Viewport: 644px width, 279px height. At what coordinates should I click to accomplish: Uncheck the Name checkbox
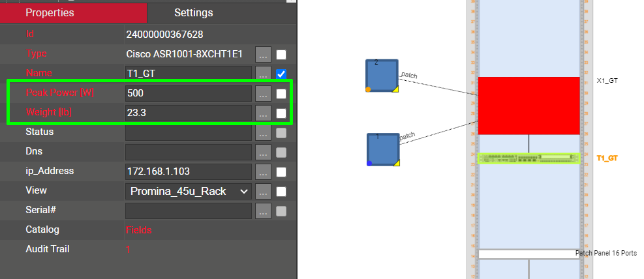281,74
